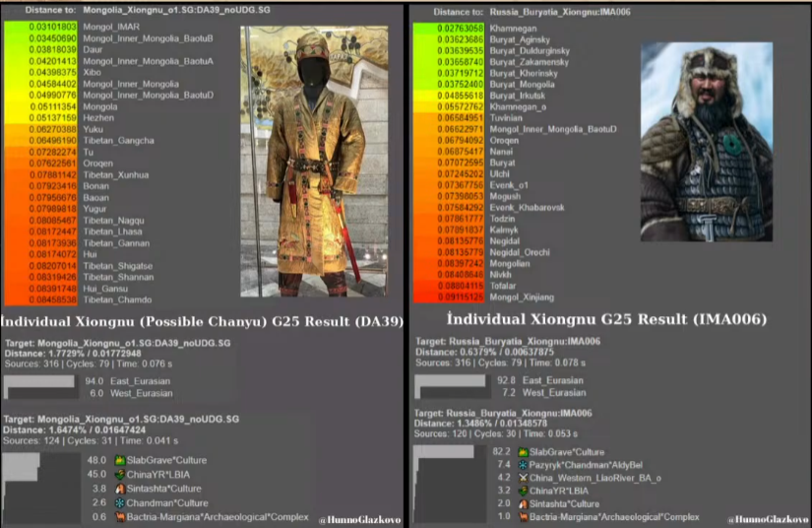Click the Bactria-Margiana icon at 0.6
The image size is (812, 528).
tap(119, 516)
